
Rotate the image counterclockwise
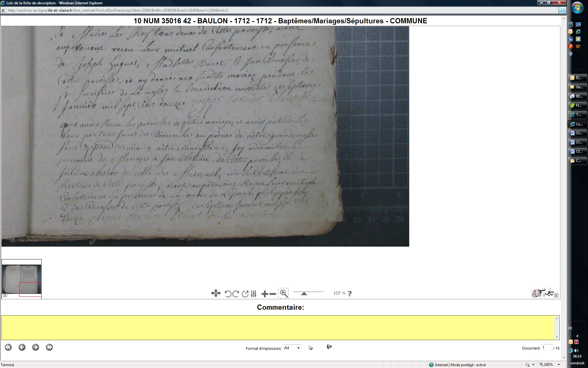[228, 294]
